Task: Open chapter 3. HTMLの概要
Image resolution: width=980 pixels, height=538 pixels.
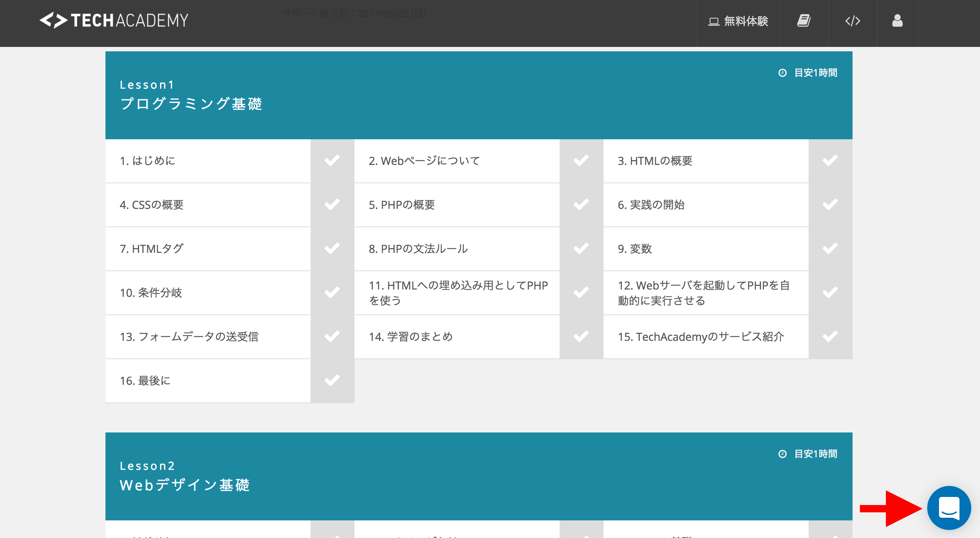Action: pos(655,161)
